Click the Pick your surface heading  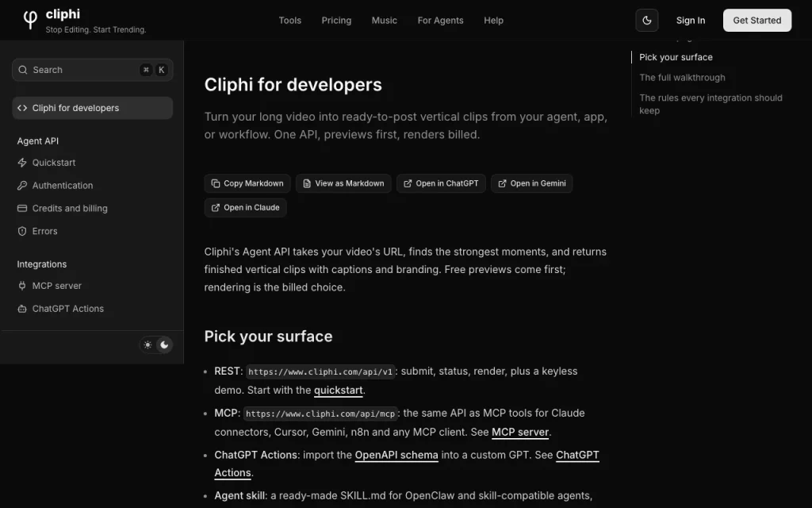(268, 337)
